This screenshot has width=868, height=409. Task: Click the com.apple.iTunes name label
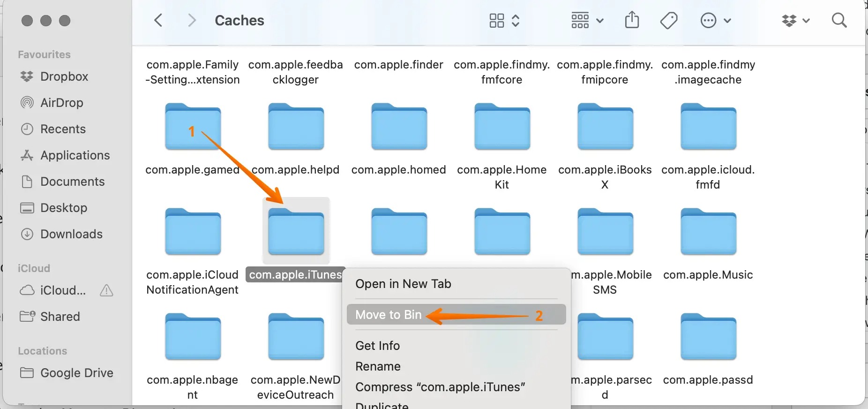pyautogui.click(x=295, y=275)
